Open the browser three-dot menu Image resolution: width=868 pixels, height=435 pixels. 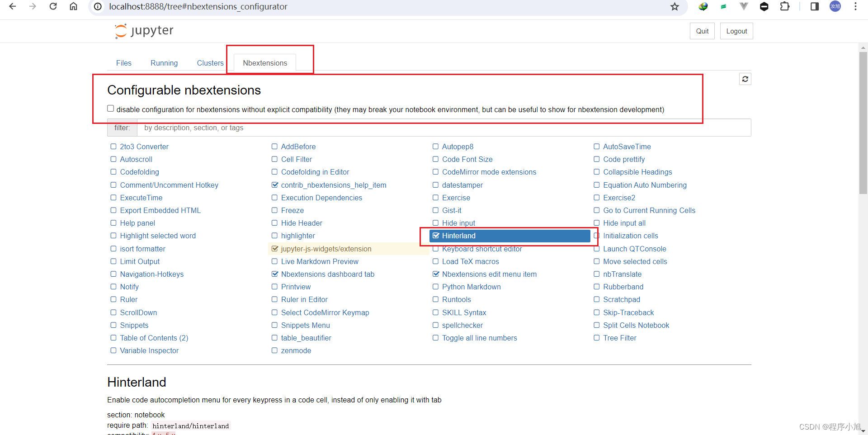[x=855, y=6]
